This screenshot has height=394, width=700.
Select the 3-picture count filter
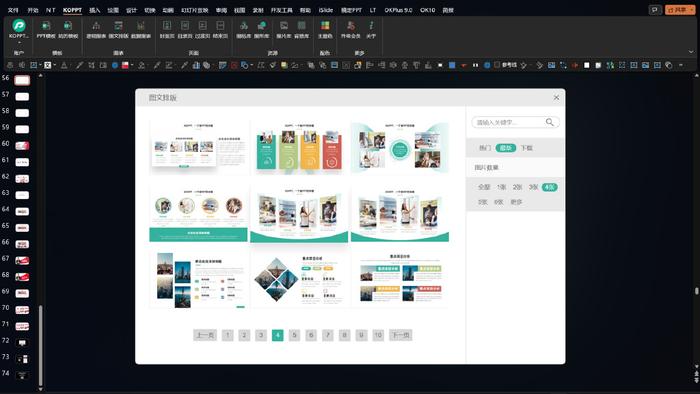point(533,187)
